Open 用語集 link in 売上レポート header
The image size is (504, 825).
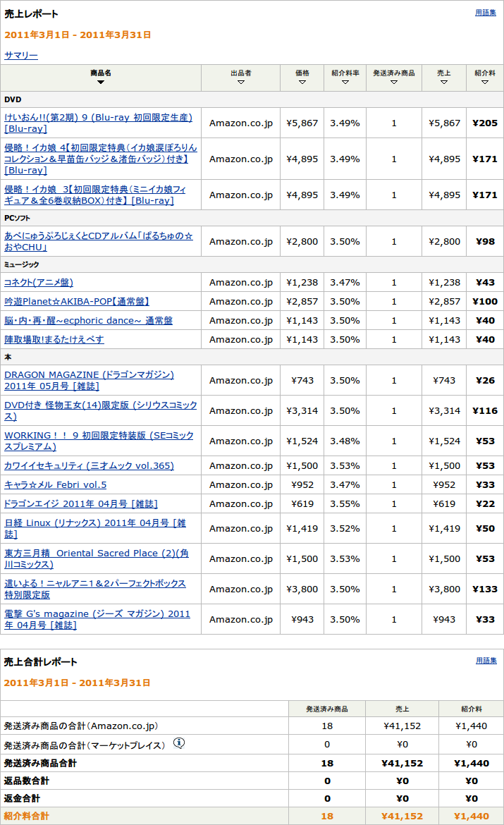[486, 13]
